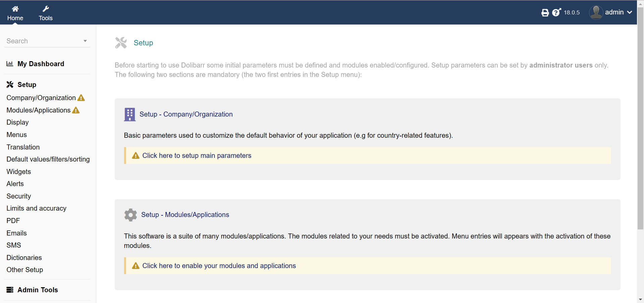644x303 pixels.
Task: Open Setup - Modules/Applications heading link
Action: point(185,215)
